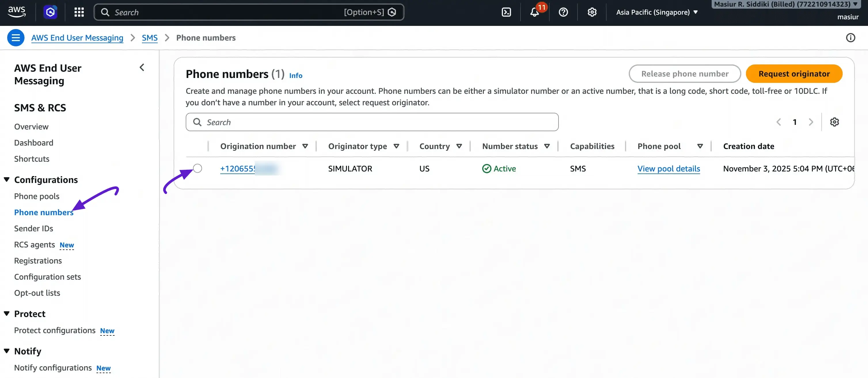This screenshot has width=868, height=378.
Task: Open console settings gear in top bar
Action: point(592,12)
